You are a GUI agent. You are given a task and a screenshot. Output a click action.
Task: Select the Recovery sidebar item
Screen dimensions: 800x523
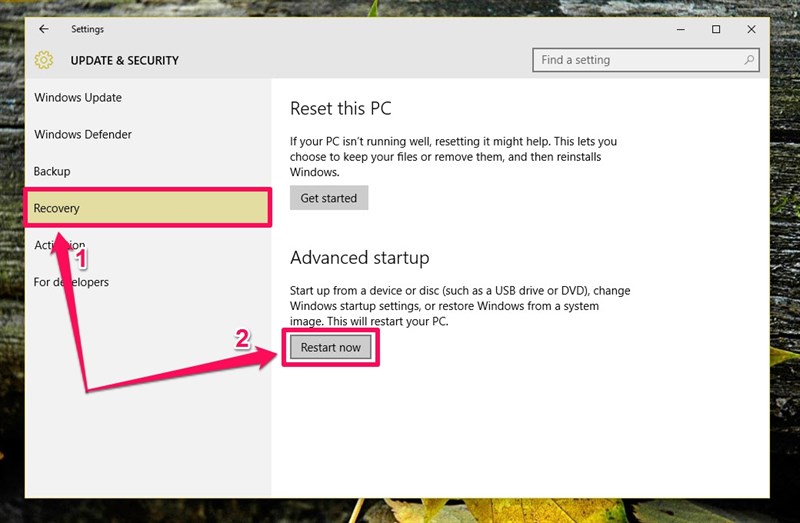(57, 209)
